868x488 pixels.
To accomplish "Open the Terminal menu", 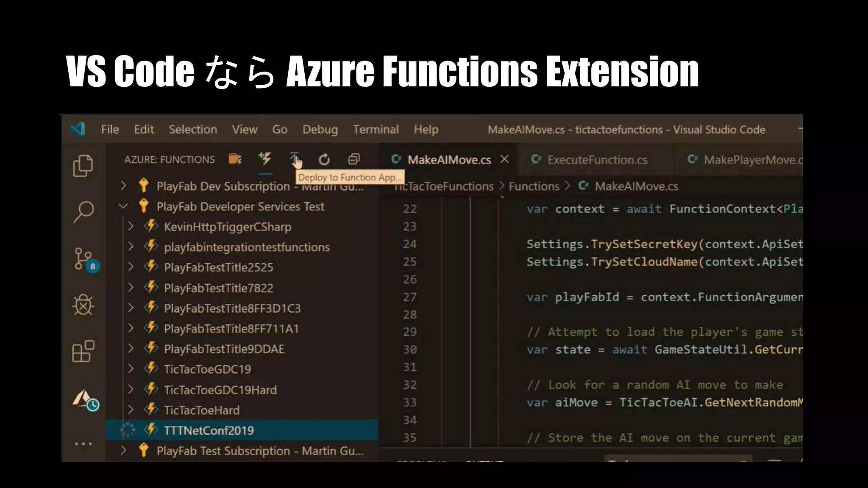I will (376, 129).
